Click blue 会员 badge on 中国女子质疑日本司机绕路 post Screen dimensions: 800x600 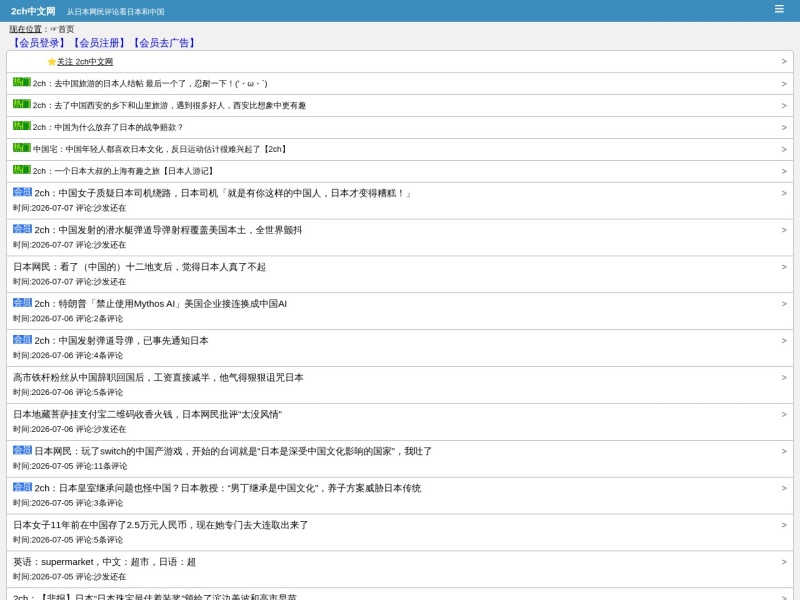[x=22, y=192]
